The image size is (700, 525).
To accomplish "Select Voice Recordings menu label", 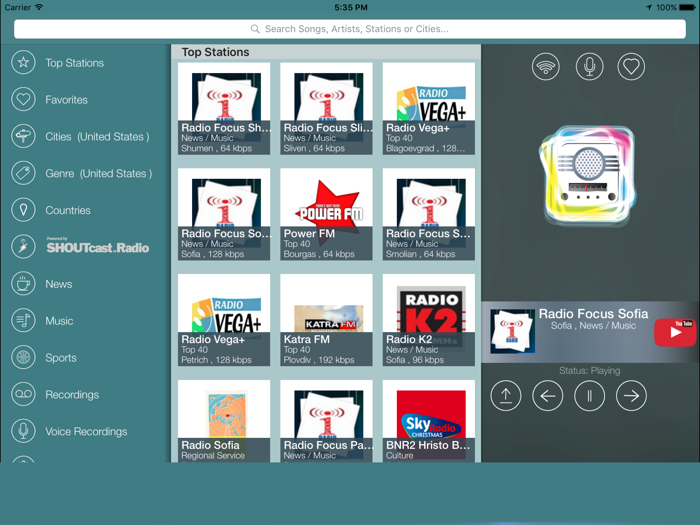I will pyautogui.click(x=86, y=432).
